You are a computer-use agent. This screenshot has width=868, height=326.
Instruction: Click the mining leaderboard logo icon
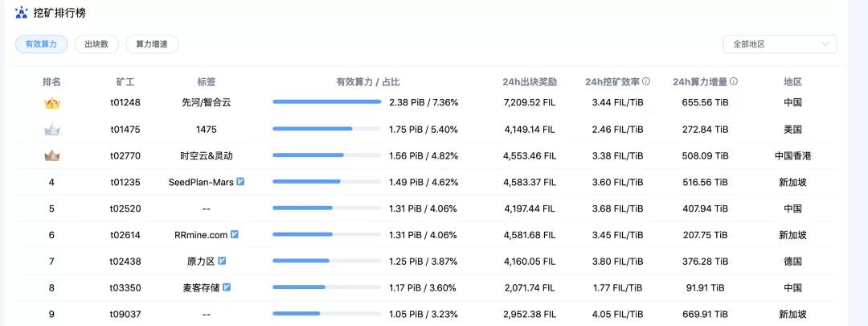tap(21, 12)
